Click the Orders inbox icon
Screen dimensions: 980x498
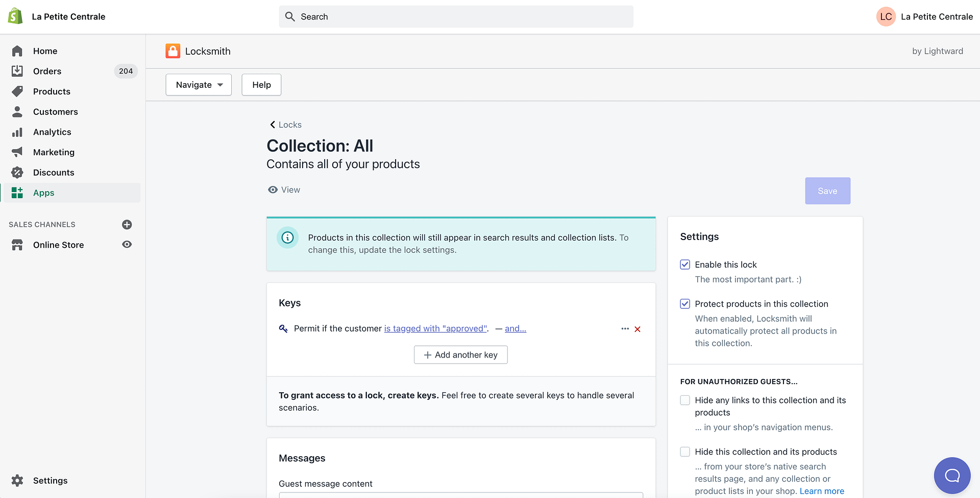point(17,71)
